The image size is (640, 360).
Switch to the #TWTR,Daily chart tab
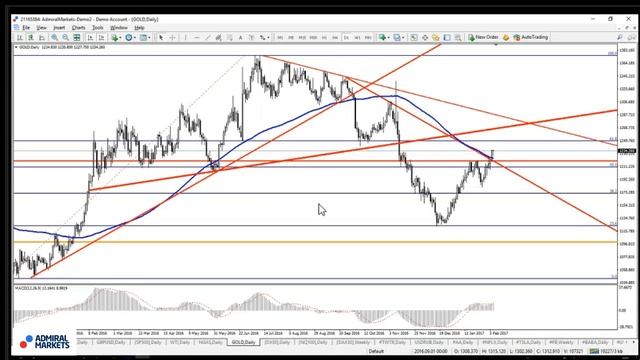tap(392, 342)
